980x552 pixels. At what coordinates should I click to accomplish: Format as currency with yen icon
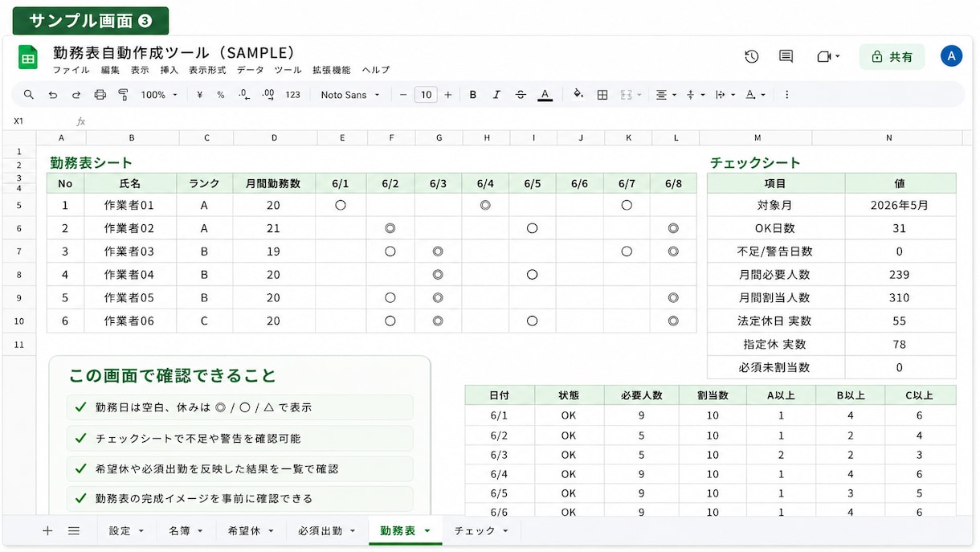pyautogui.click(x=199, y=95)
